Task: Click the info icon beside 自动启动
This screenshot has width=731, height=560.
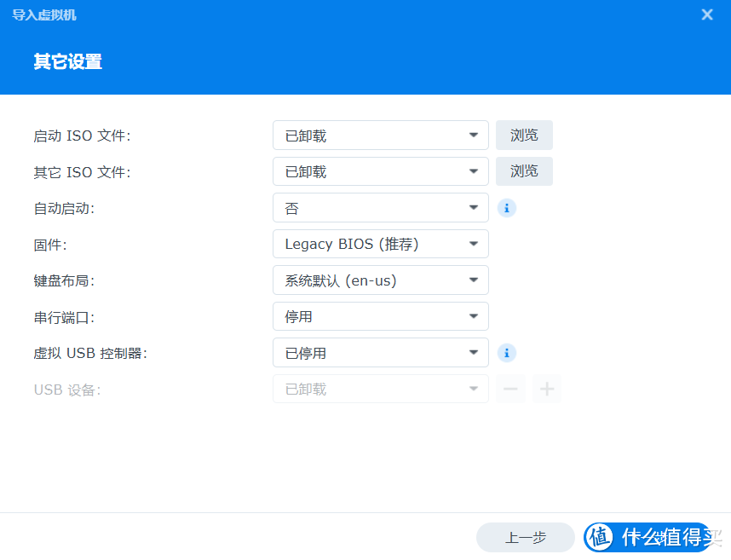Action: (507, 207)
